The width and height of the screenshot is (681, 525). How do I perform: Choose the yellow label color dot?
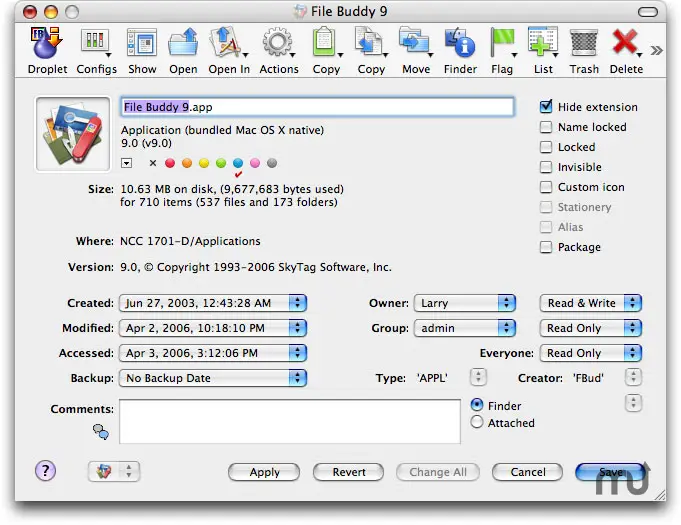click(204, 163)
